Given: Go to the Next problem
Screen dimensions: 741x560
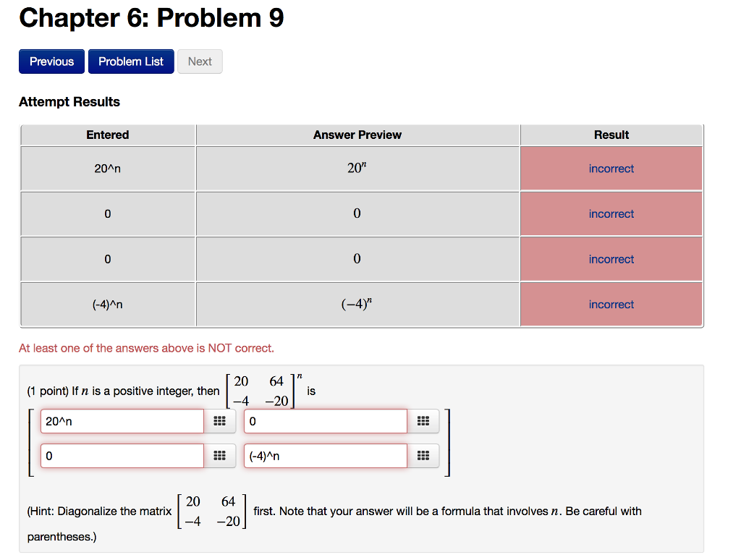Looking at the screenshot, I should click(200, 61).
